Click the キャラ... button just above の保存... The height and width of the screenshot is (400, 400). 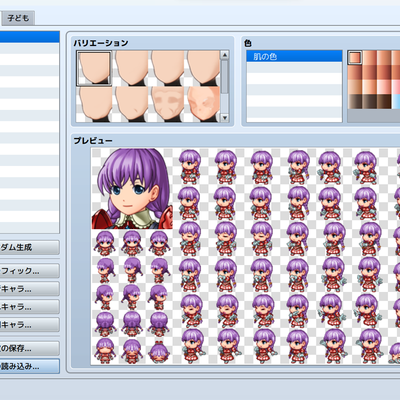pos(30,325)
